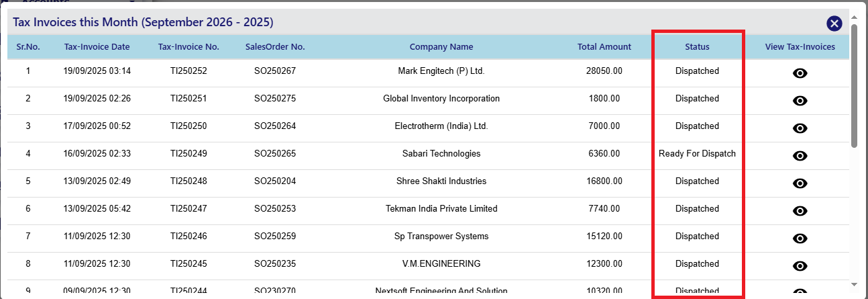The image size is (868, 299).
Task: Show tax invoice for Sp Transpower Systems
Action: [800, 239]
